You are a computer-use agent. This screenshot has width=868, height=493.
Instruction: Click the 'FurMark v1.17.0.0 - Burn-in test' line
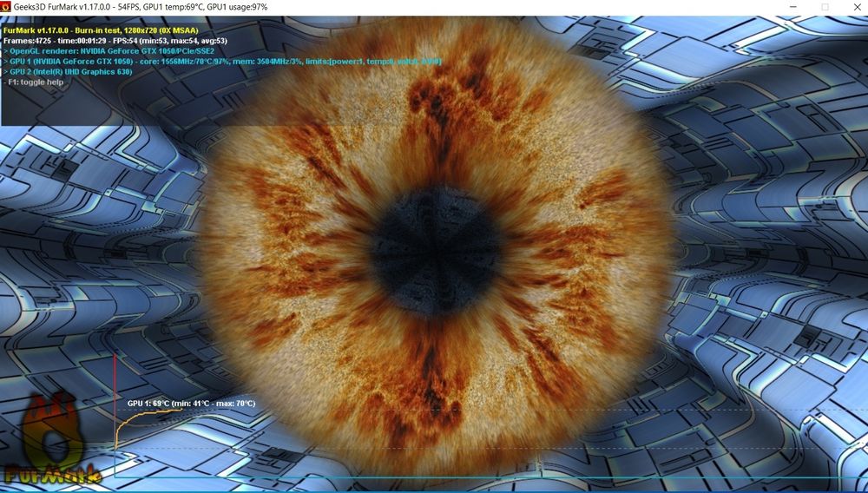click(x=101, y=30)
